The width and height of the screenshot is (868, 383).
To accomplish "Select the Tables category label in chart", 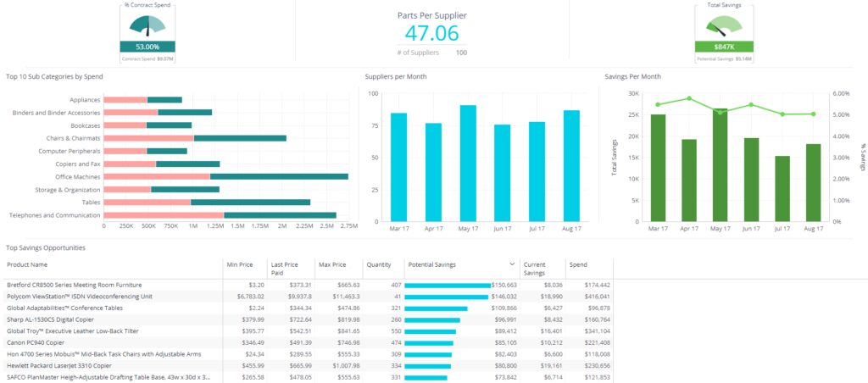I will tap(91, 203).
